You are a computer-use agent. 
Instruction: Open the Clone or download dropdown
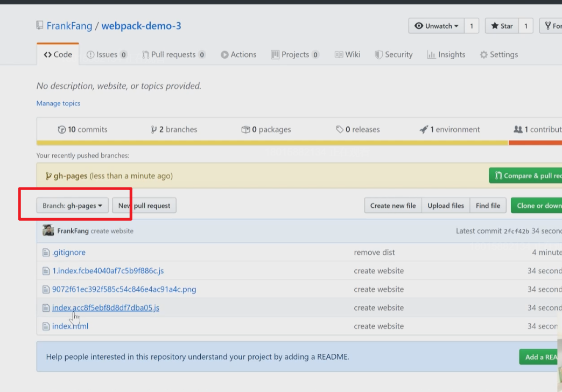coord(536,206)
